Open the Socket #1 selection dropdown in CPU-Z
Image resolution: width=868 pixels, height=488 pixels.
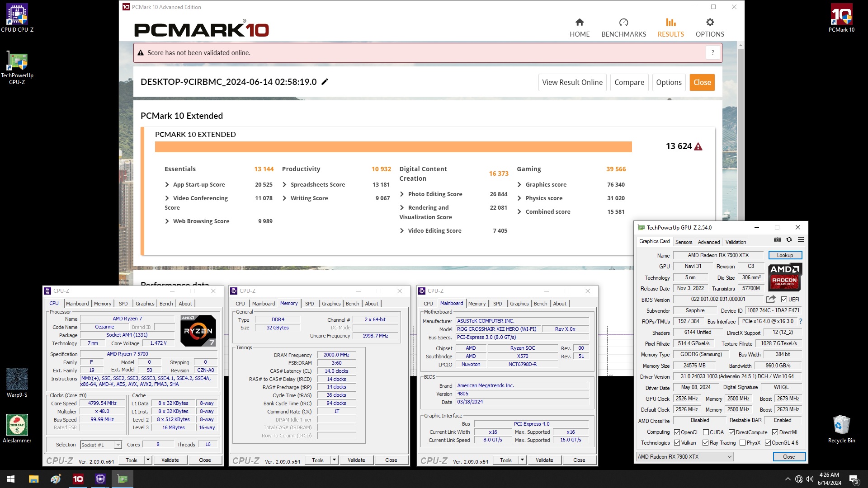coord(101,445)
